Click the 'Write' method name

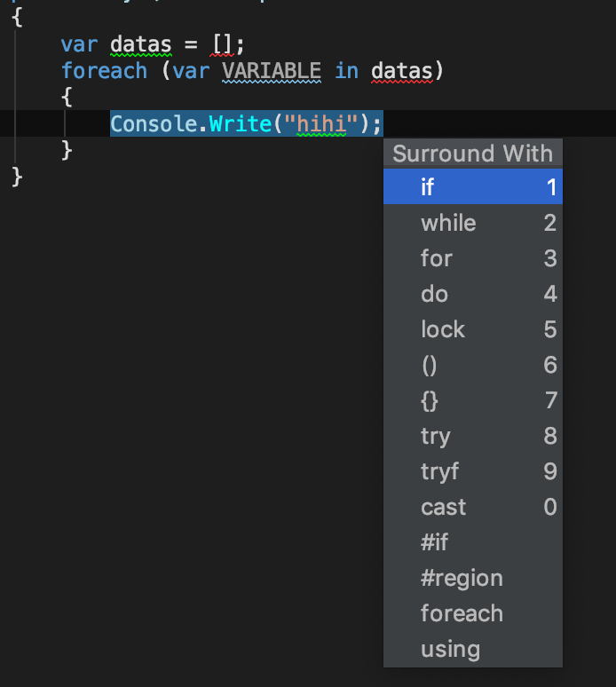[239, 123]
